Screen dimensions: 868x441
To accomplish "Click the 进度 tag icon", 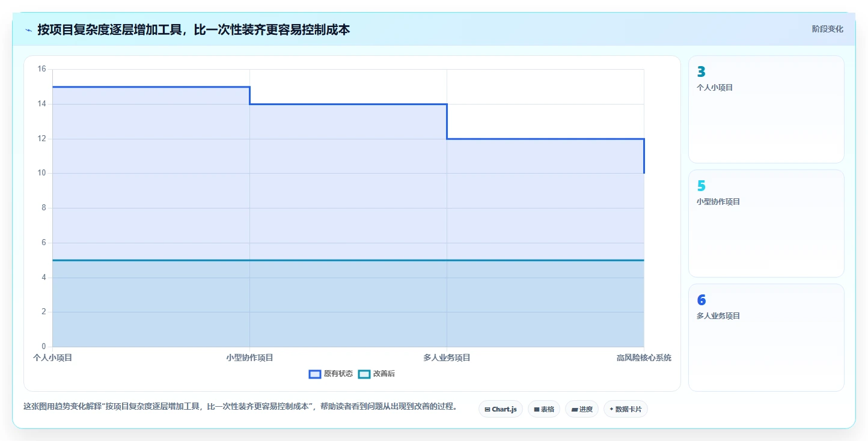I will 574,409.
